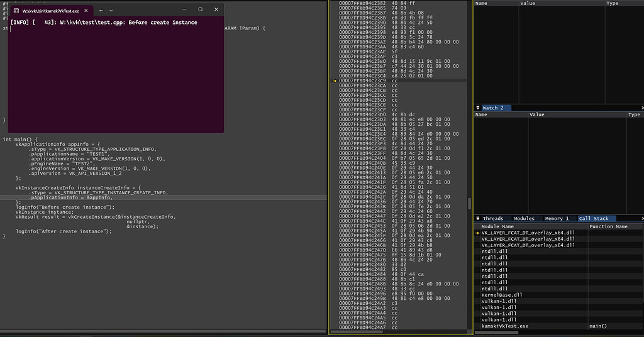
Task: Click the source line 'int main() {'
Action: 20,139
